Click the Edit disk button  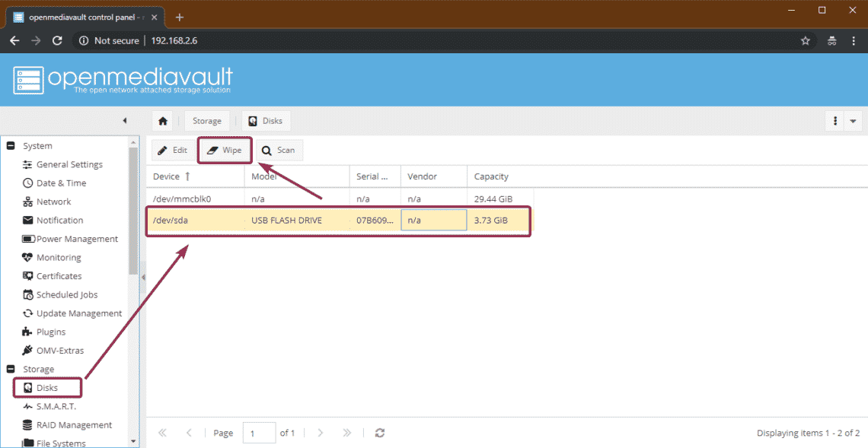pyautogui.click(x=172, y=150)
